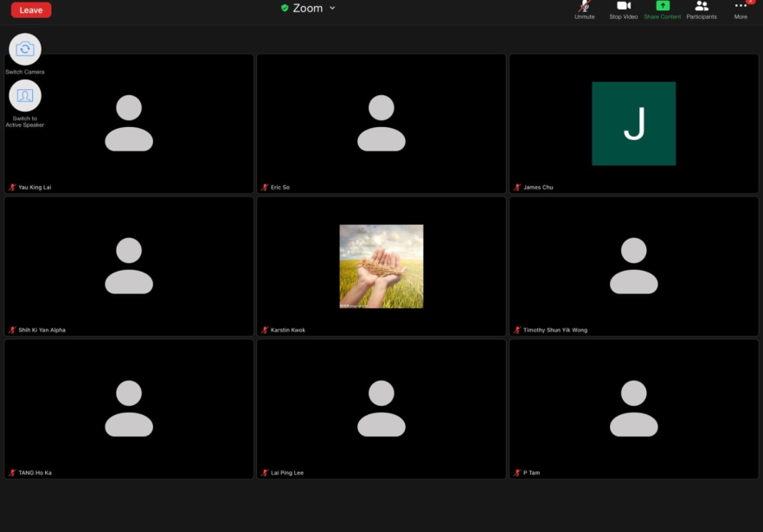Switch to Active Speaker view
763x532 pixels.
click(25, 96)
